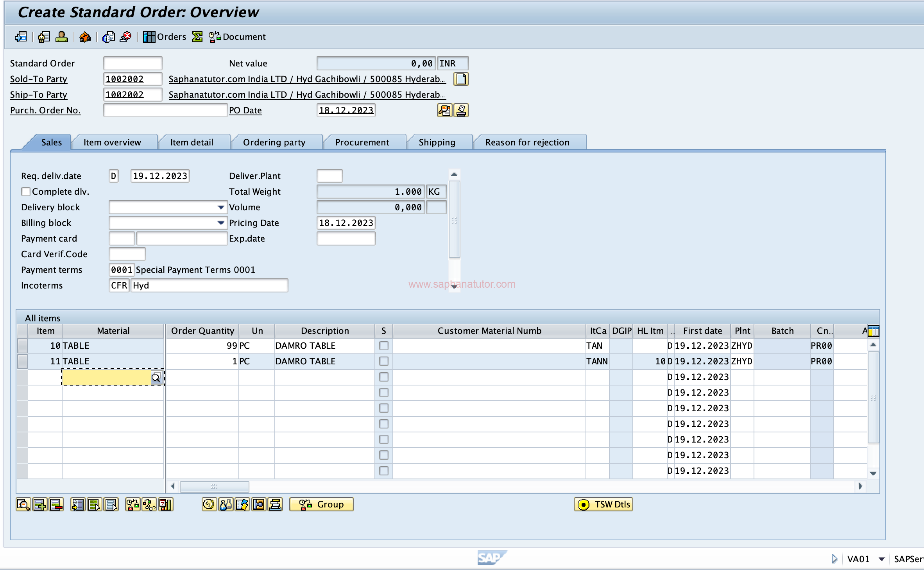The width and height of the screenshot is (924, 570).
Task: Click the orange output envelope icon
Action: tap(84, 37)
